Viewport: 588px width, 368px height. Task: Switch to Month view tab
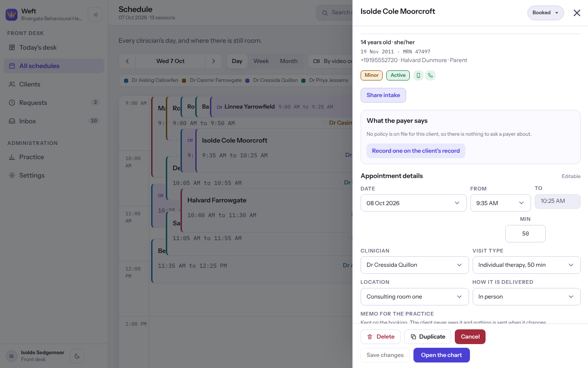click(x=288, y=61)
